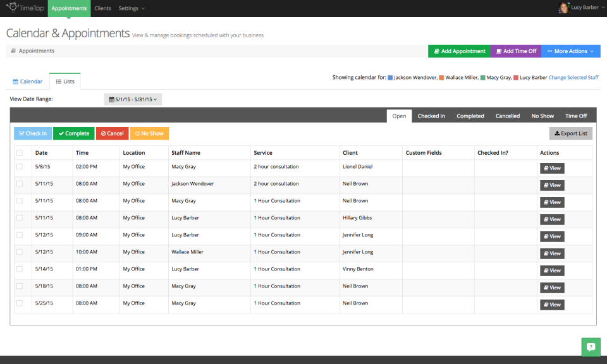The height and width of the screenshot is (364, 607).
Task: Click the TimeTap logo
Action: pyautogui.click(x=25, y=8)
